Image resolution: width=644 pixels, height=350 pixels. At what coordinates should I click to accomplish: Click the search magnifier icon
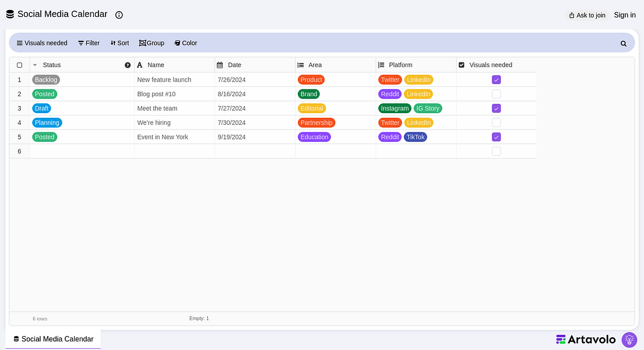click(x=624, y=43)
